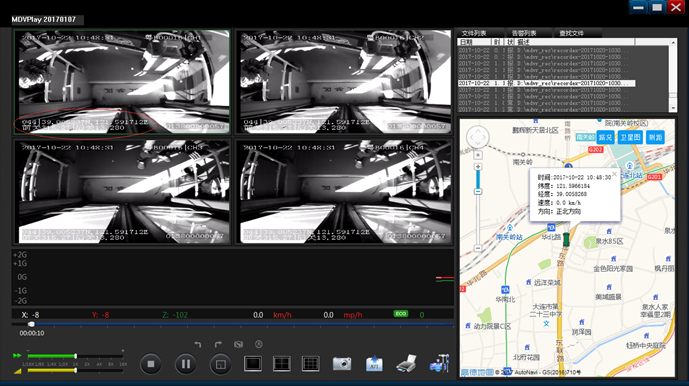Click the G-sensor graph area
This screenshot has height=386, width=689.
coord(233,277)
